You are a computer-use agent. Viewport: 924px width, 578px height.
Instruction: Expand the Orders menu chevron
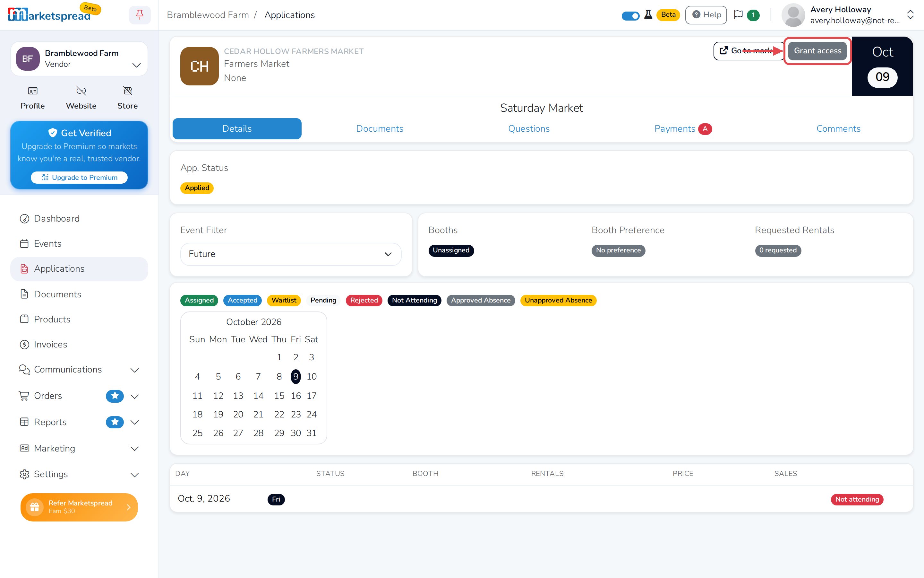point(134,396)
